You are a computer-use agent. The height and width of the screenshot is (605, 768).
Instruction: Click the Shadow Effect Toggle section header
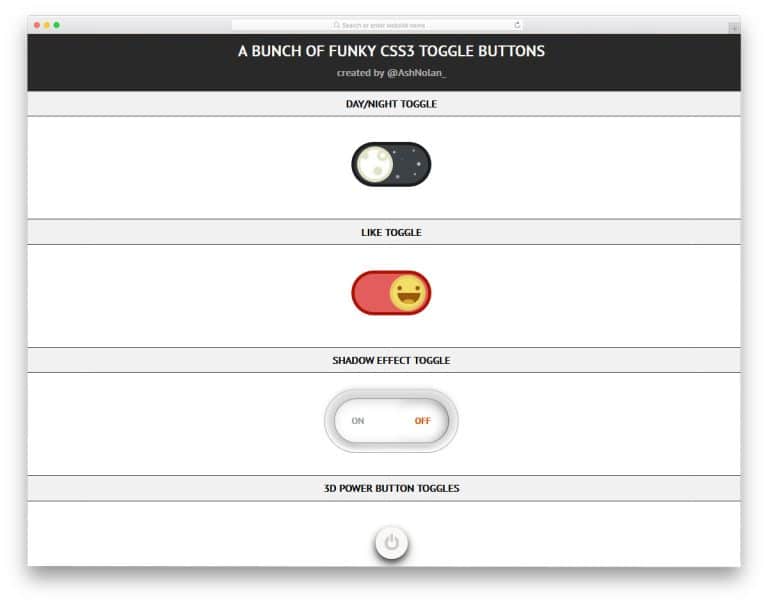(391, 360)
